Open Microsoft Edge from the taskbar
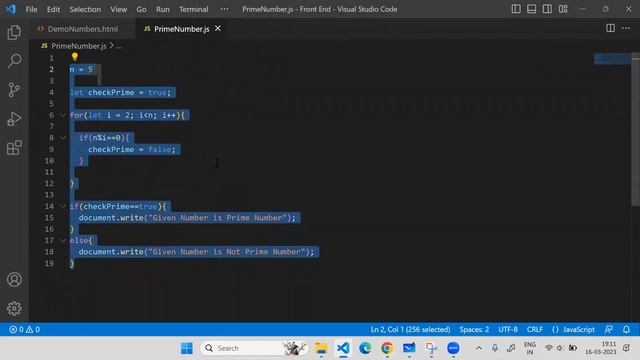The height and width of the screenshot is (360, 640). click(x=365, y=348)
